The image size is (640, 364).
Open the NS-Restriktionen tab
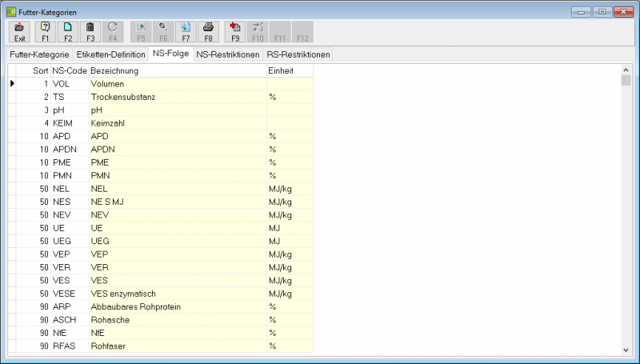tap(228, 54)
